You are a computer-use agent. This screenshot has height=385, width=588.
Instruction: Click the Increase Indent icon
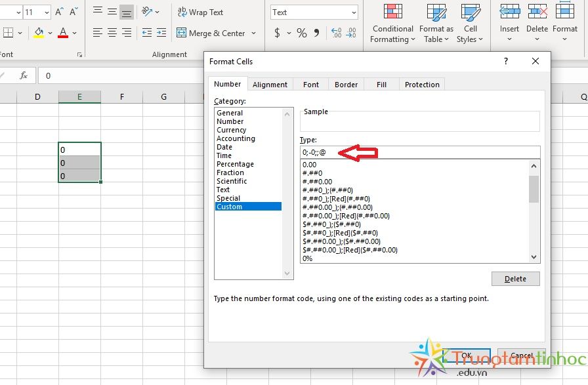(x=161, y=33)
